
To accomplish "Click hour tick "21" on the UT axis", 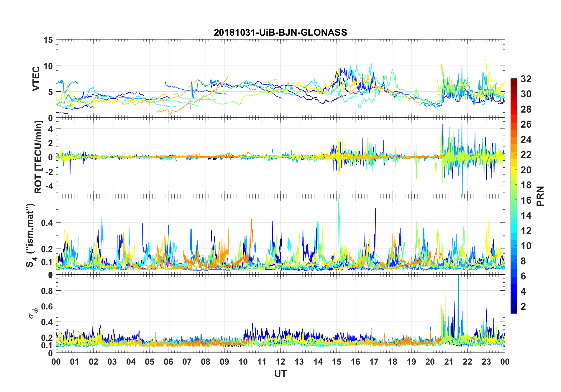I will click(x=449, y=362).
